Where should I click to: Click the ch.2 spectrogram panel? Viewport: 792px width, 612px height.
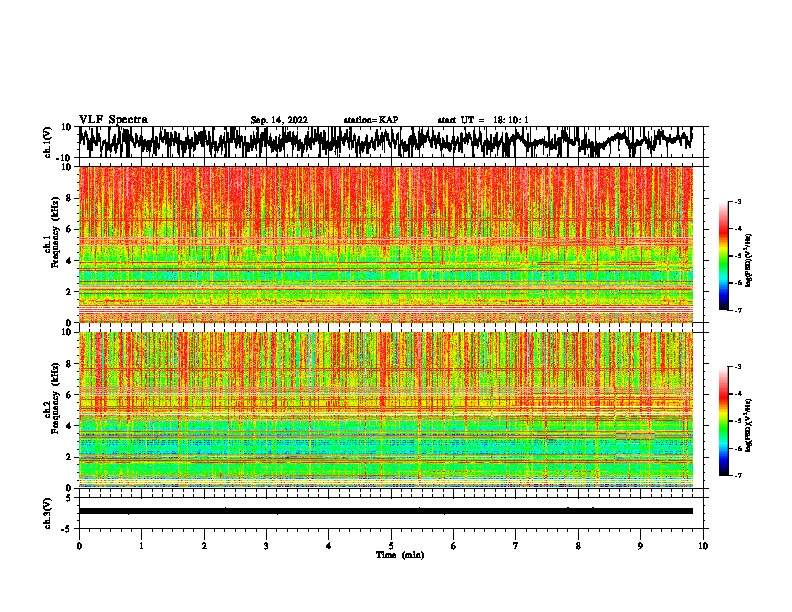(385, 410)
